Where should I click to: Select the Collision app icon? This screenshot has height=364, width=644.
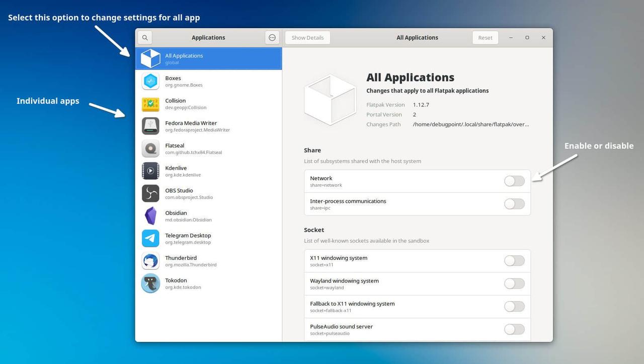(150, 104)
